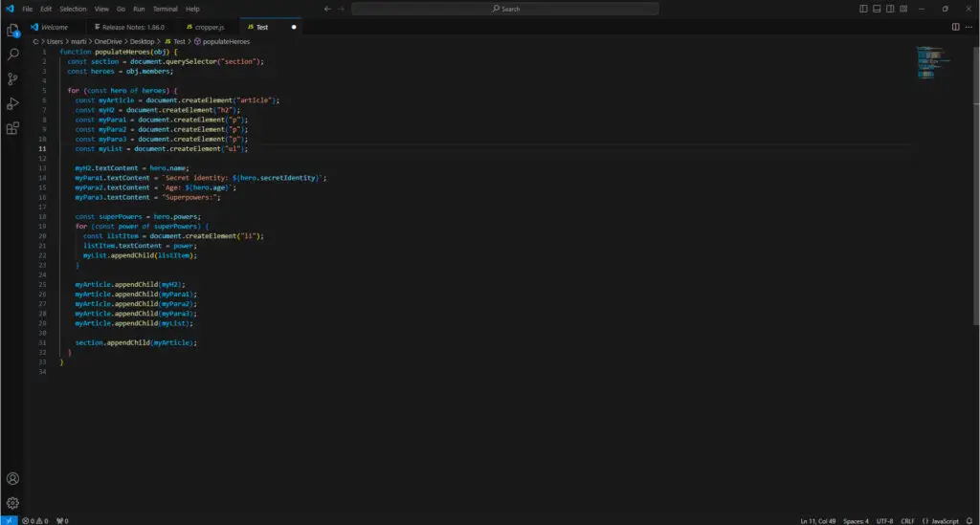Viewport: 980px width, 525px height.
Task: Click the remote window icon in the status bar
Action: 9,520
